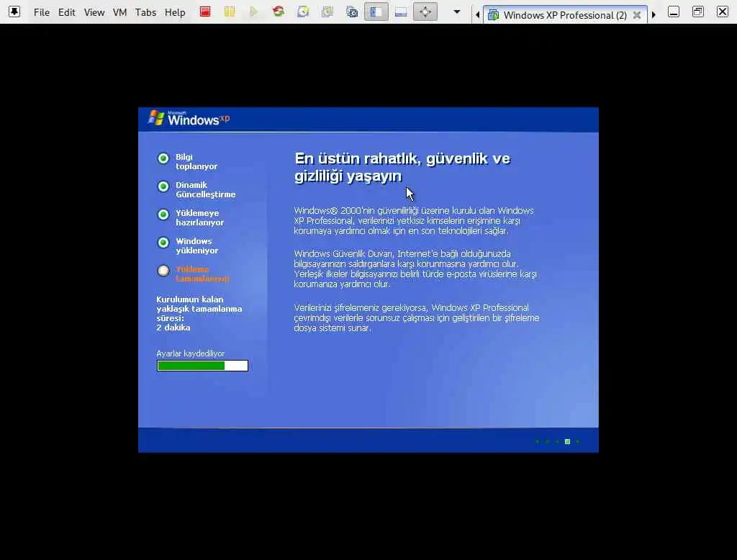This screenshot has width=737, height=560.
Task: Click the highlighted square page indicator dot
Action: click(567, 441)
